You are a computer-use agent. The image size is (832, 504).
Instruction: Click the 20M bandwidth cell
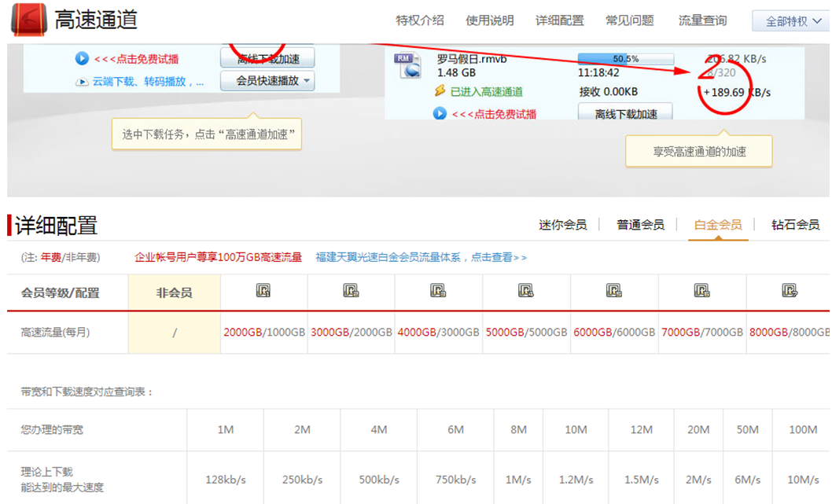pos(698,430)
